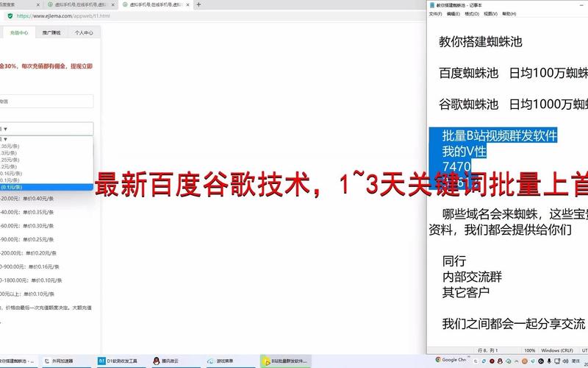
Task: Open the 充值中心 page tab
Action: (19, 32)
